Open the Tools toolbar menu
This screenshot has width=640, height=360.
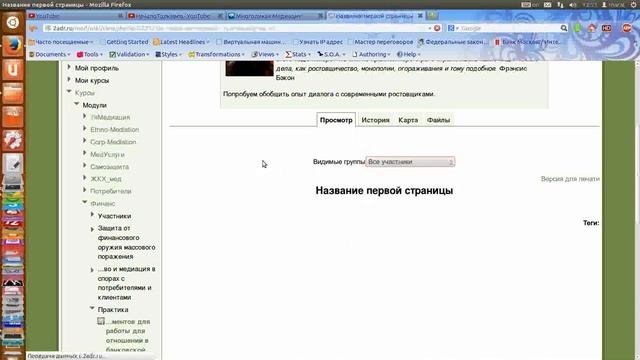click(x=89, y=54)
